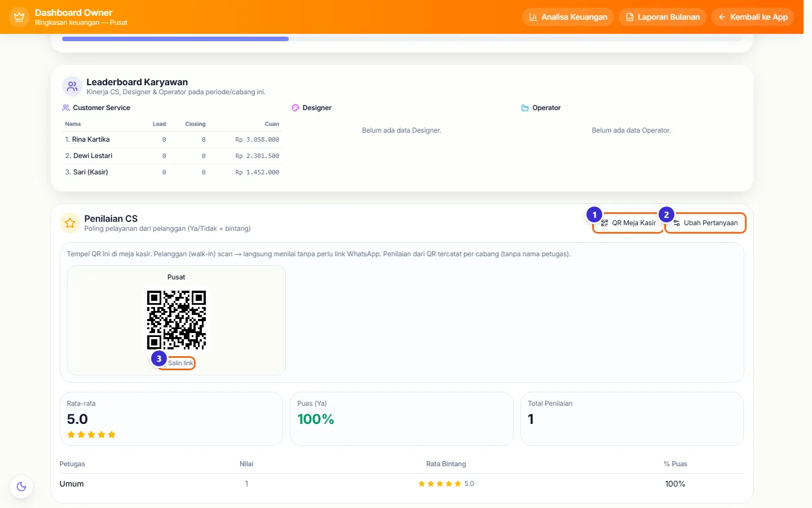812x508 pixels.
Task: Click the Belum ada data Operator message
Action: coord(632,130)
